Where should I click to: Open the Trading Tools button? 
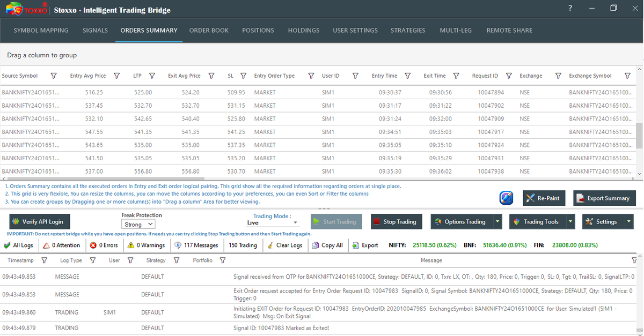537,222
